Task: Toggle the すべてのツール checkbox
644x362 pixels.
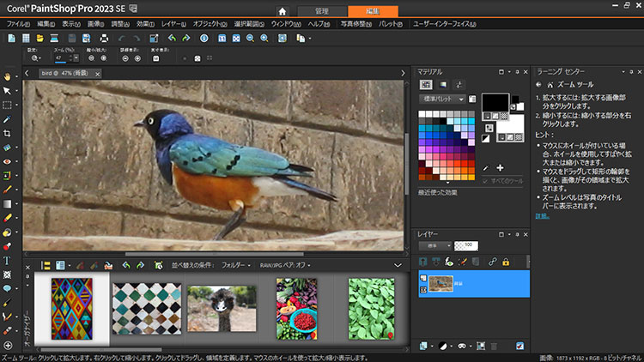Action: pos(486,181)
